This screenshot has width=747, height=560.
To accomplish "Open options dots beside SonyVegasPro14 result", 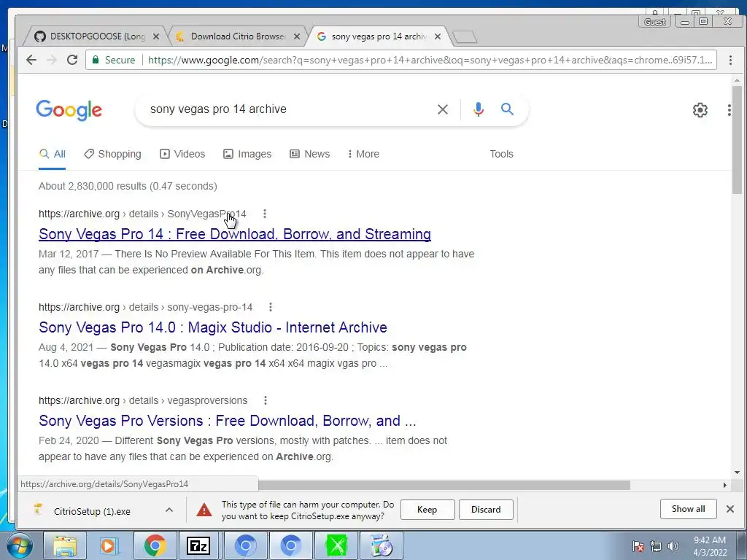I will click(264, 214).
